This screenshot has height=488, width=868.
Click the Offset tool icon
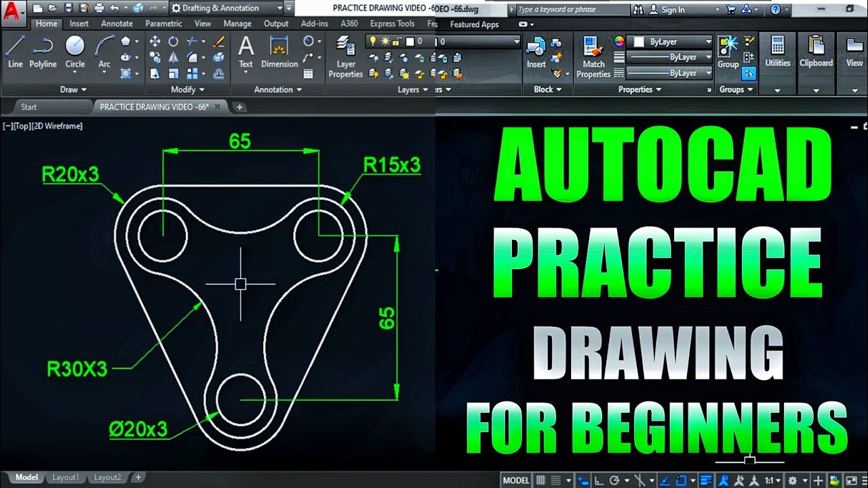pos(218,73)
